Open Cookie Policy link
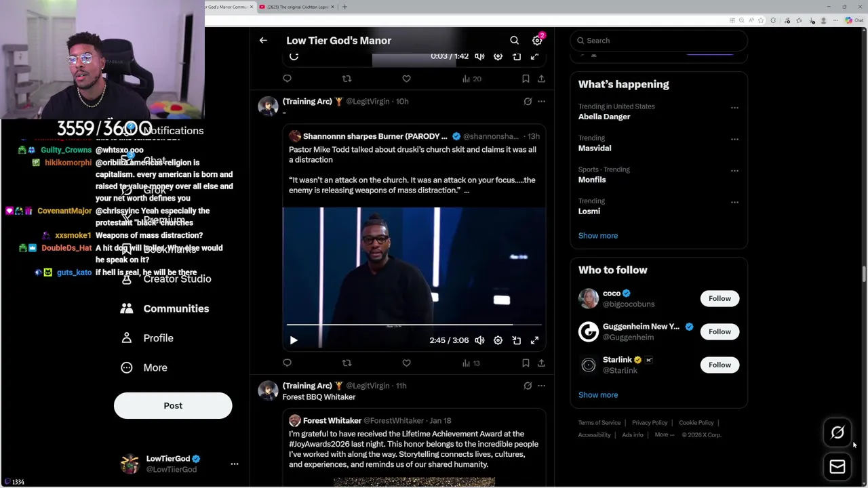Screen dimensions: 868x488 point(696,423)
